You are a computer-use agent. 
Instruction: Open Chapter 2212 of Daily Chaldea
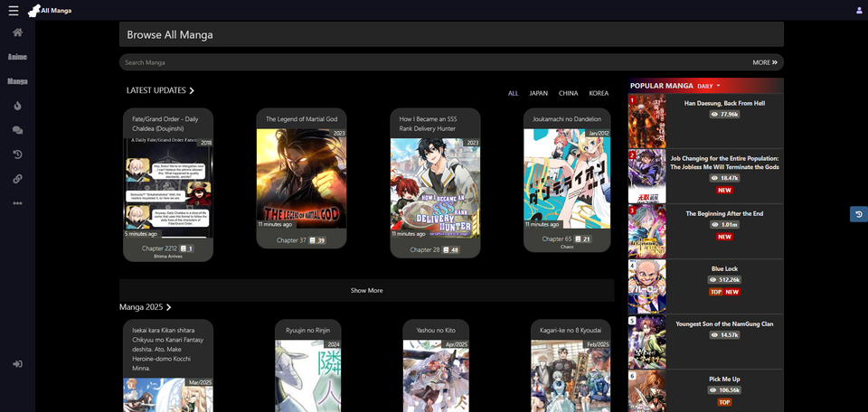click(159, 248)
